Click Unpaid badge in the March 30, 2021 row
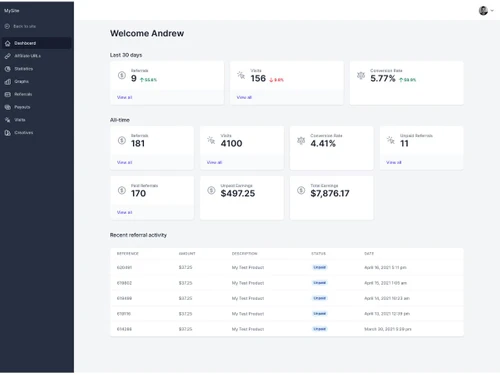Viewport: 500px width, 375px height. pos(320,329)
